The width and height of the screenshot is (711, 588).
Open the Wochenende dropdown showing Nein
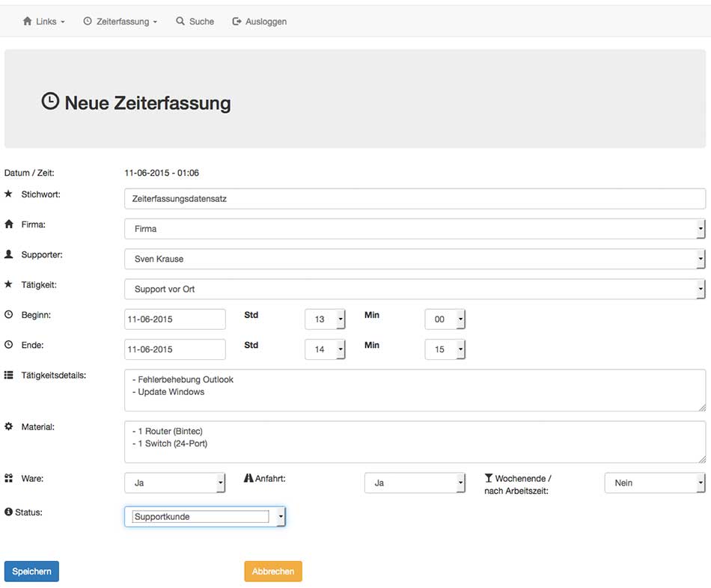[655, 483]
